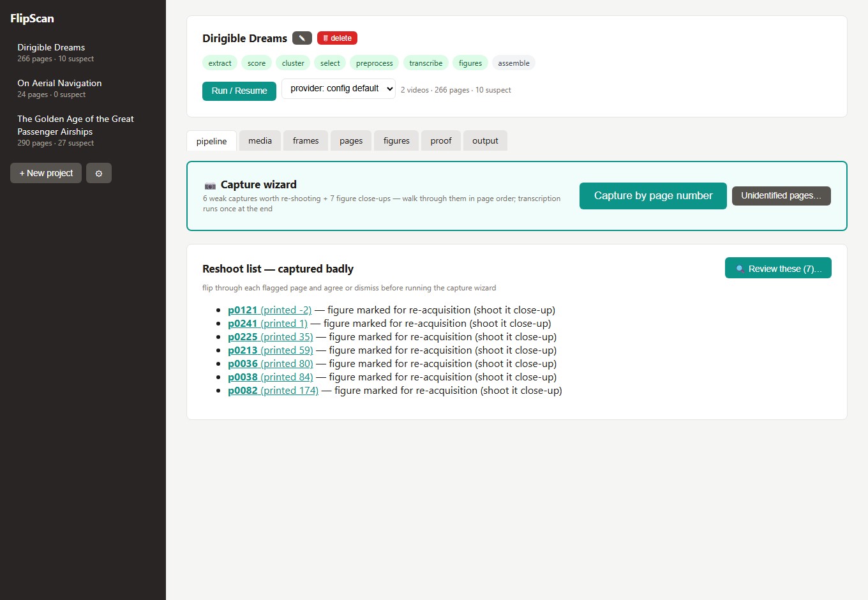Open the Dirigible Dreams project in sidebar
Viewport: 868px width, 600px height.
tap(83, 52)
